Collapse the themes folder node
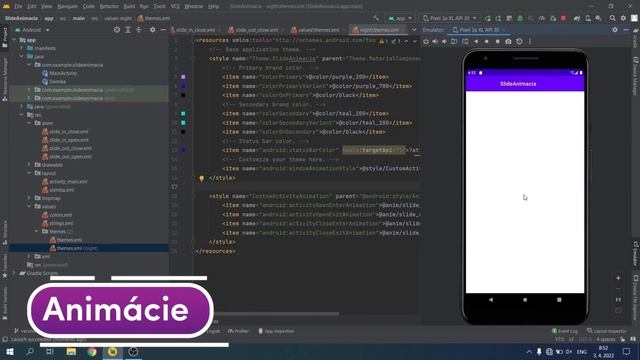The height and width of the screenshot is (360, 640). pos(36,231)
